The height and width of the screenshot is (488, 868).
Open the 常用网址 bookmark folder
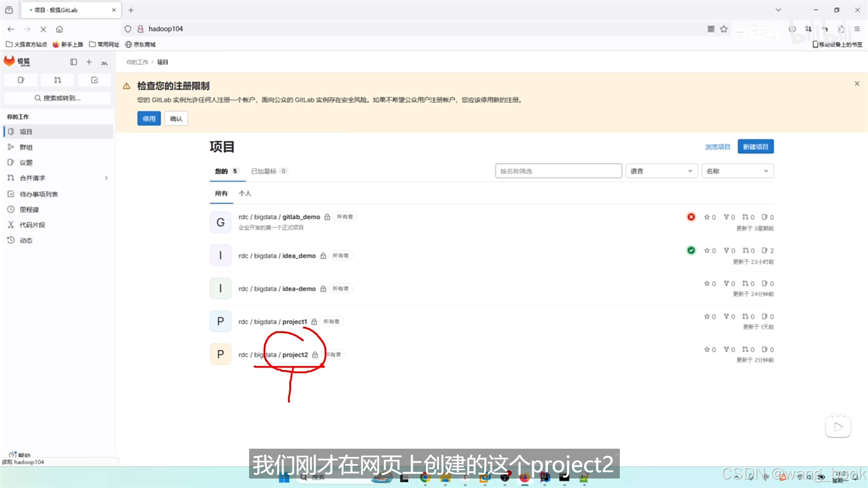click(x=104, y=44)
